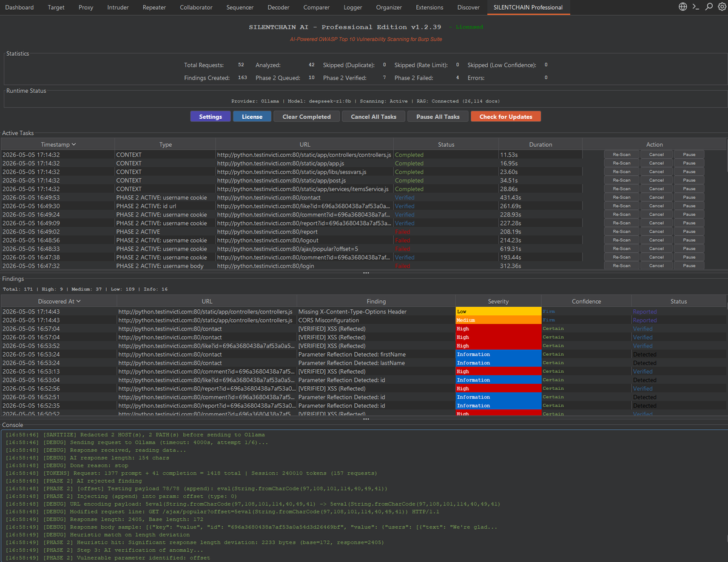This screenshot has width=728, height=562.
Task: Click the Confidence column header
Action: coord(587,301)
